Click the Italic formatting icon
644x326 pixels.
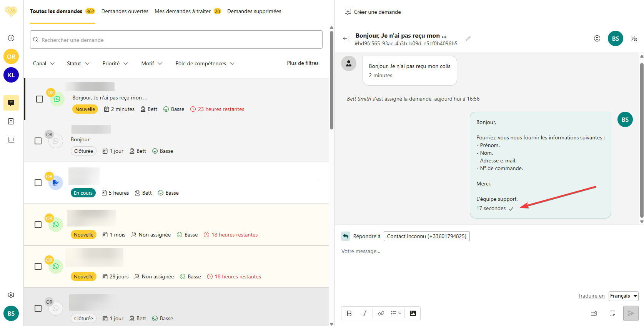pos(364,313)
